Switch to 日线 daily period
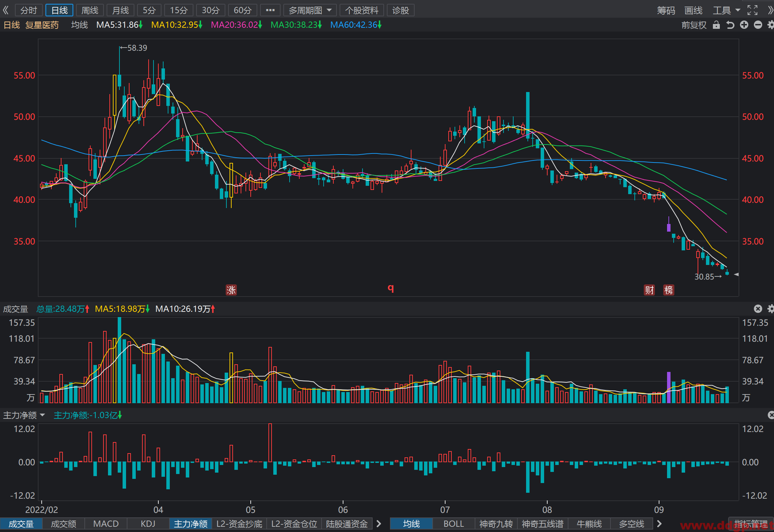The height and width of the screenshot is (532, 774). (x=59, y=10)
